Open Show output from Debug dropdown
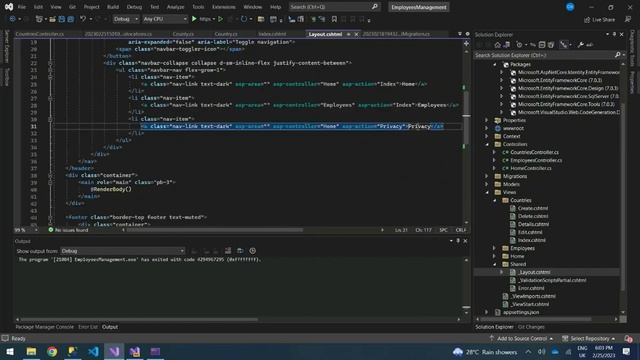This screenshot has width=640, height=360. [123, 251]
